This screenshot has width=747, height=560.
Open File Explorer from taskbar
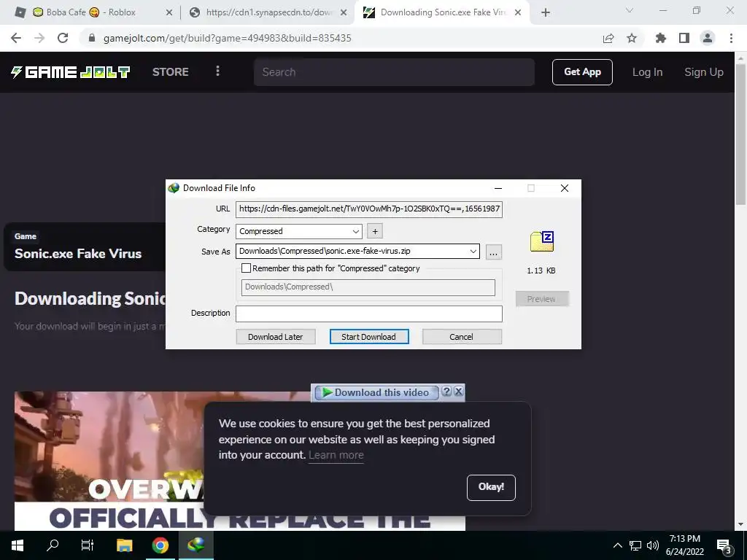(x=124, y=545)
